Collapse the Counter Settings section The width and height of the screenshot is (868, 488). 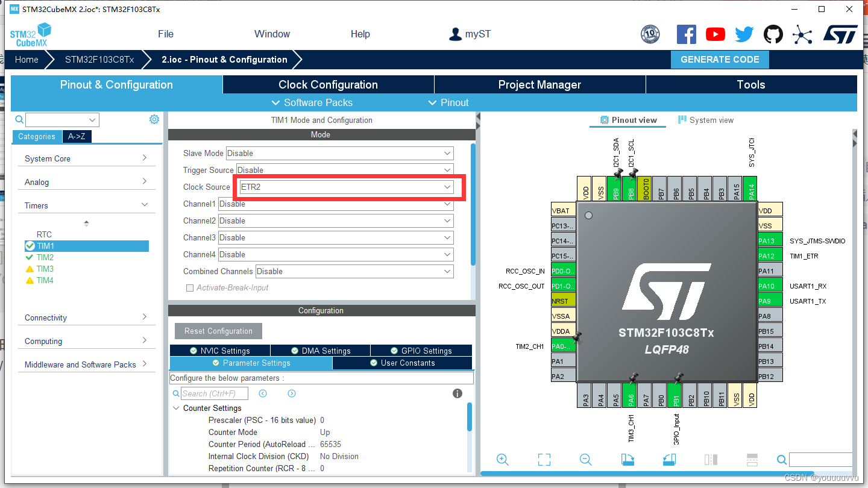click(176, 408)
